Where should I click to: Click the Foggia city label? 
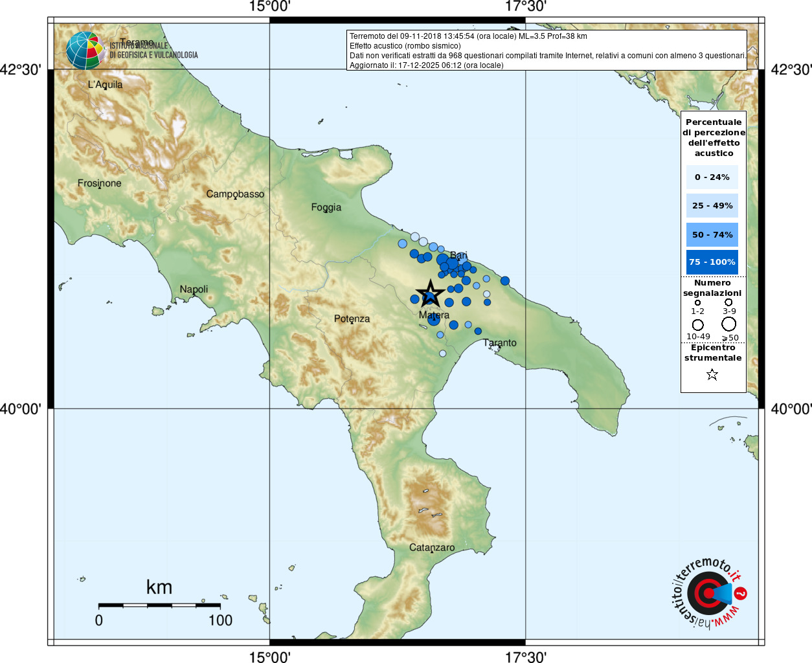tap(326, 207)
